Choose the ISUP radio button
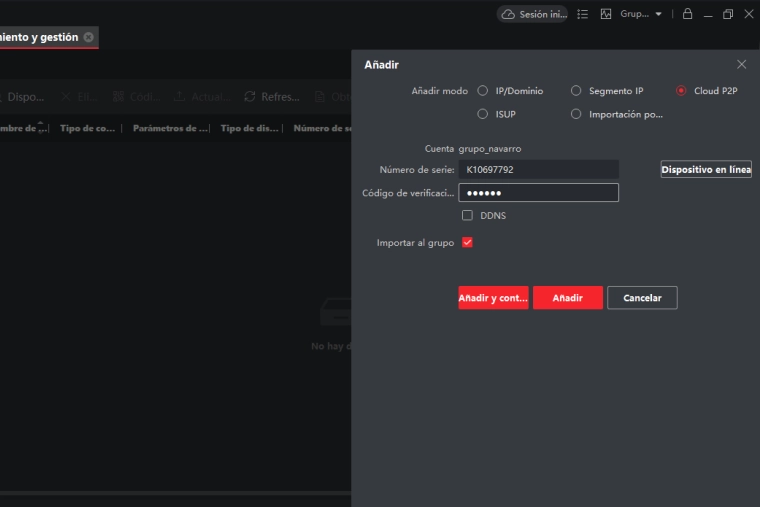This screenshot has height=507, width=760. click(x=483, y=114)
